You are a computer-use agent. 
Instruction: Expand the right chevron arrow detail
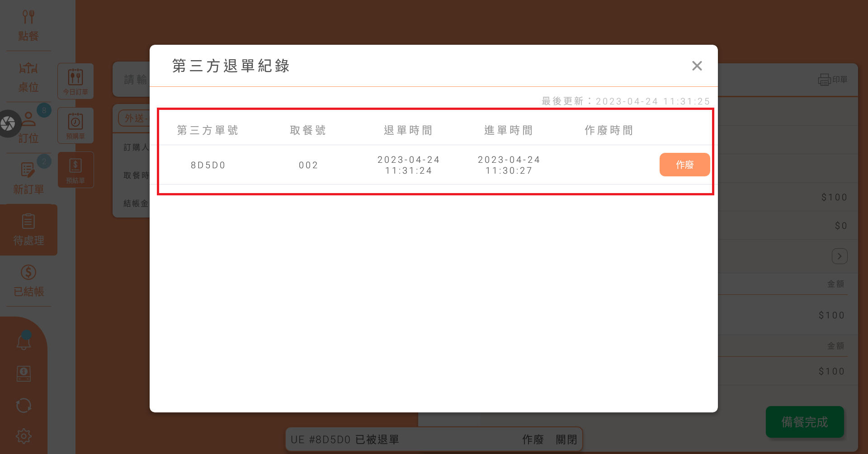pyautogui.click(x=840, y=256)
